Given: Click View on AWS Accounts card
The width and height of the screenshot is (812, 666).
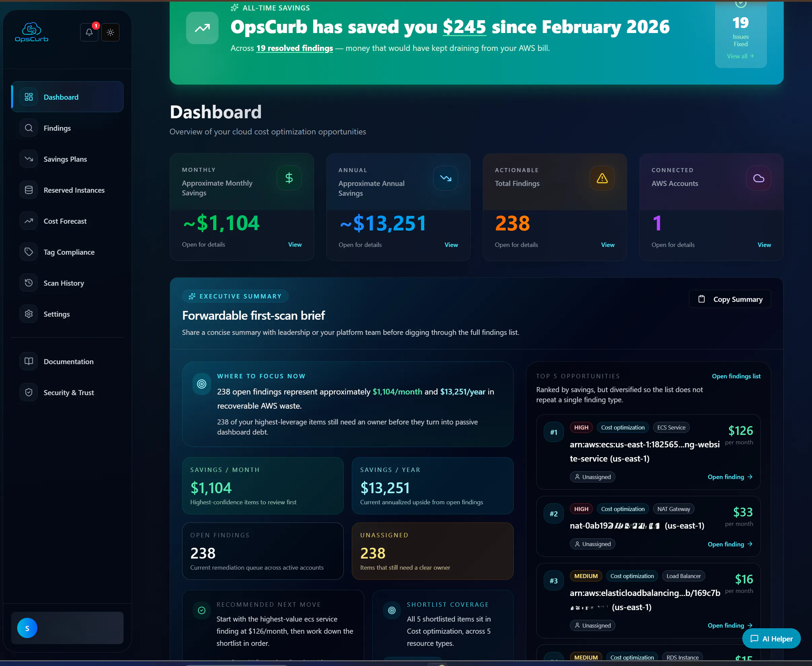Looking at the screenshot, I should [764, 245].
